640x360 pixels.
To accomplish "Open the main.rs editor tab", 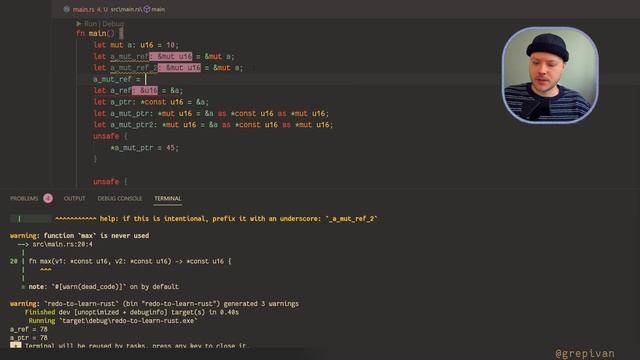I will (90, 9).
